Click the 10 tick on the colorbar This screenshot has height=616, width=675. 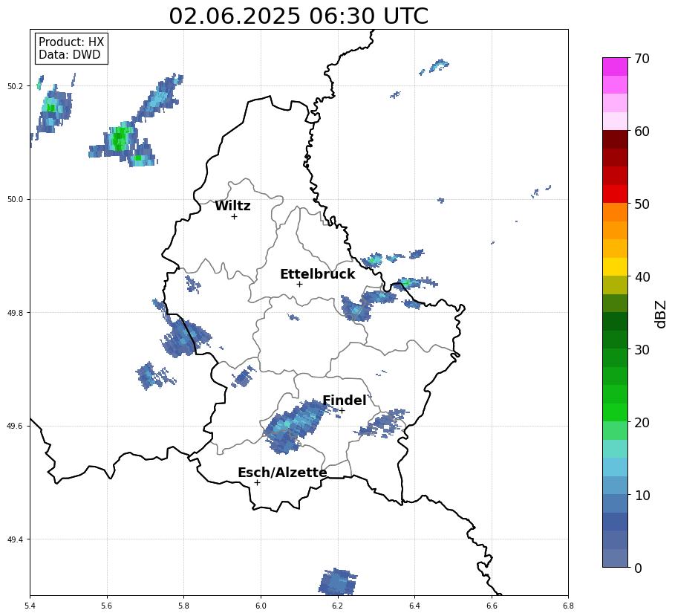point(642,495)
